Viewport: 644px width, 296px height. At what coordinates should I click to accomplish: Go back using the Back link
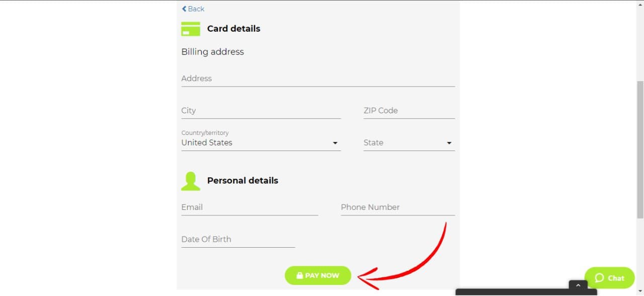click(x=193, y=9)
